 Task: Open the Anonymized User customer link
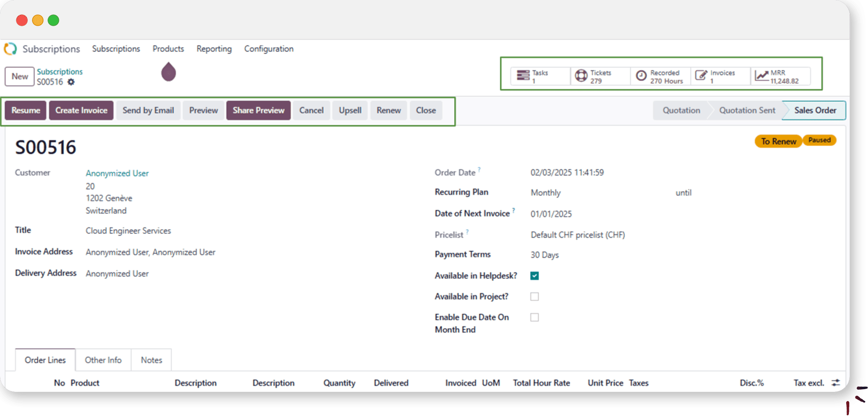click(117, 173)
